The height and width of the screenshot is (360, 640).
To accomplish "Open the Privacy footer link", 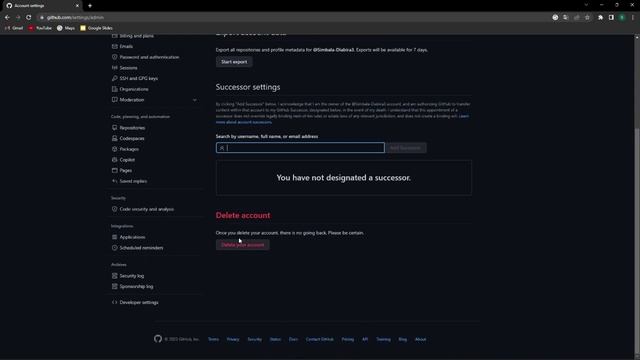I will tap(233, 339).
